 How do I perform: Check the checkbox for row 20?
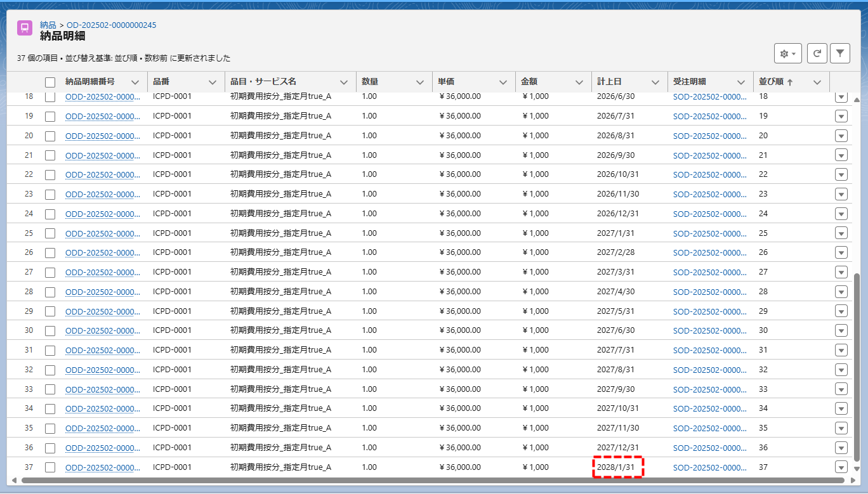click(x=50, y=136)
